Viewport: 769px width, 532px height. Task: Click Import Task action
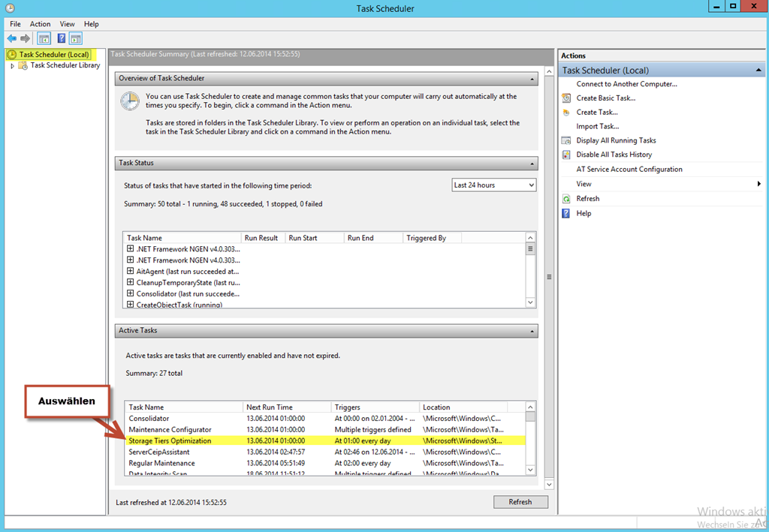pyautogui.click(x=597, y=126)
